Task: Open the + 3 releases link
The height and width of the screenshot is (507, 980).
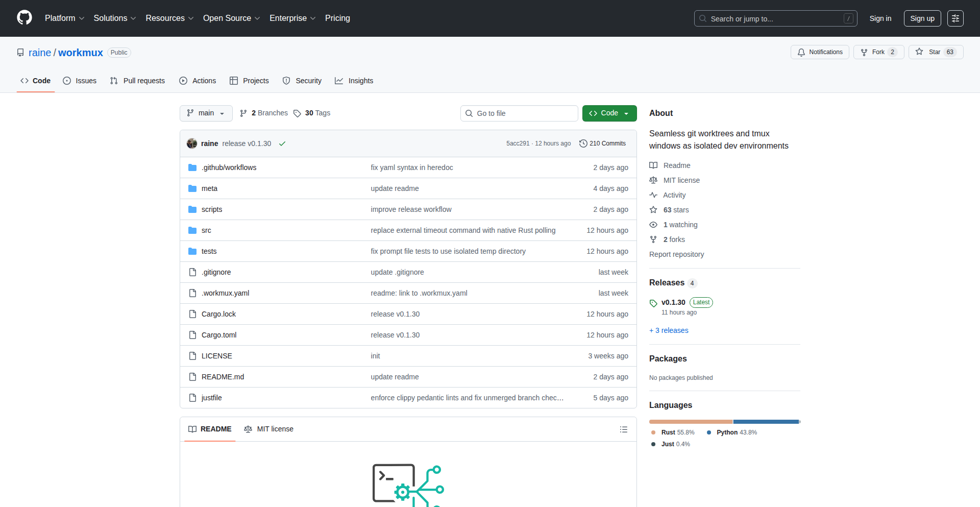Action: pyautogui.click(x=669, y=330)
